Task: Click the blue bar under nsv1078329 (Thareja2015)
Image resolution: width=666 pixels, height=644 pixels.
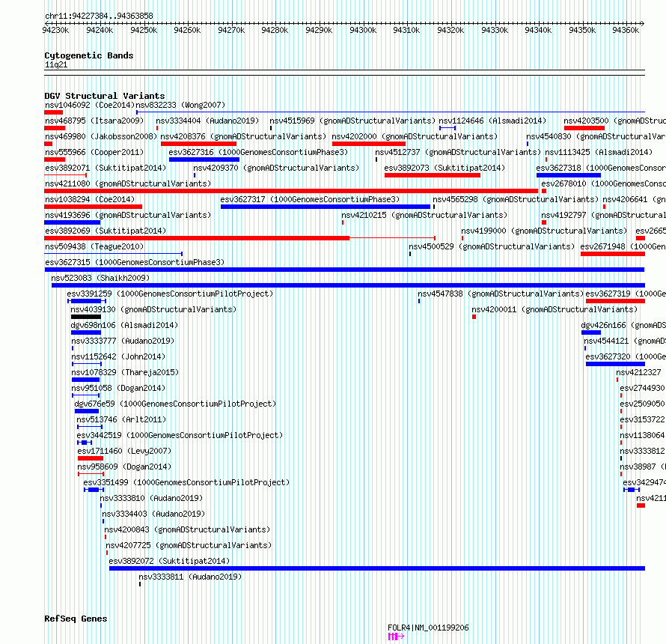Action: click(x=86, y=380)
